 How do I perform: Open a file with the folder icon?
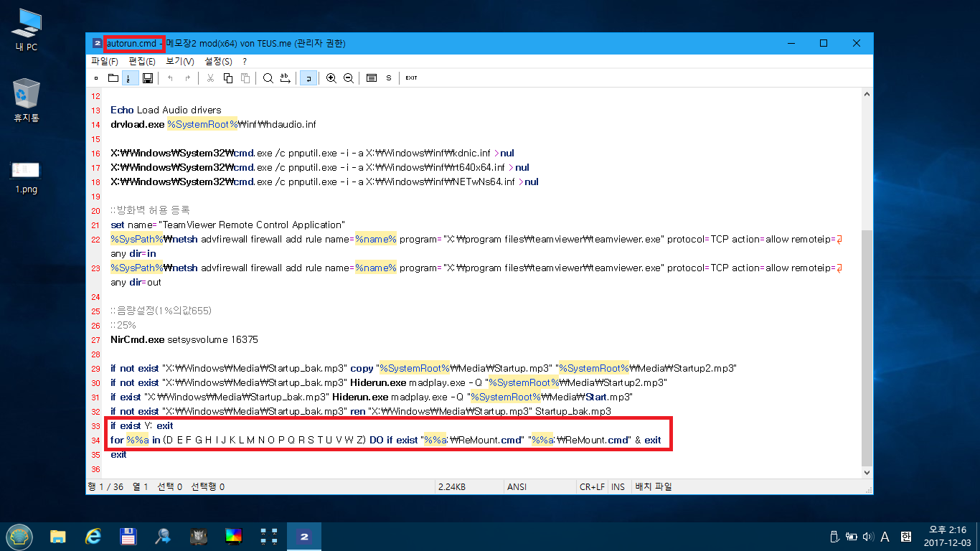point(113,78)
